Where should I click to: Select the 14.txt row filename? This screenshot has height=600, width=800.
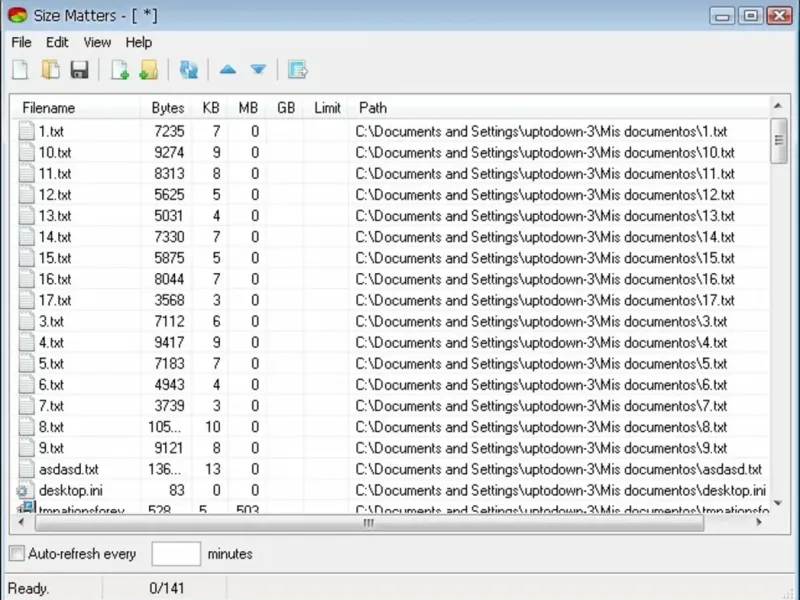(55, 237)
